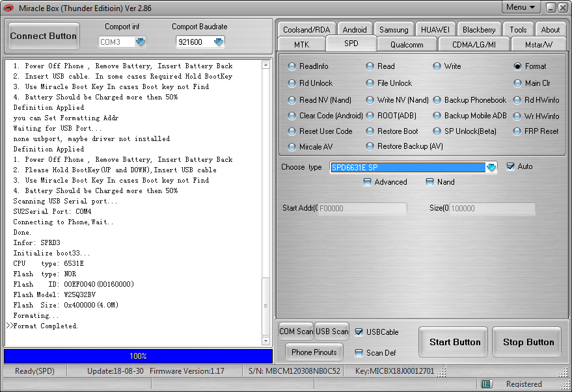Toggle the USBCable checkbox
The width and height of the screenshot is (572, 392).
tap(359, 332)
